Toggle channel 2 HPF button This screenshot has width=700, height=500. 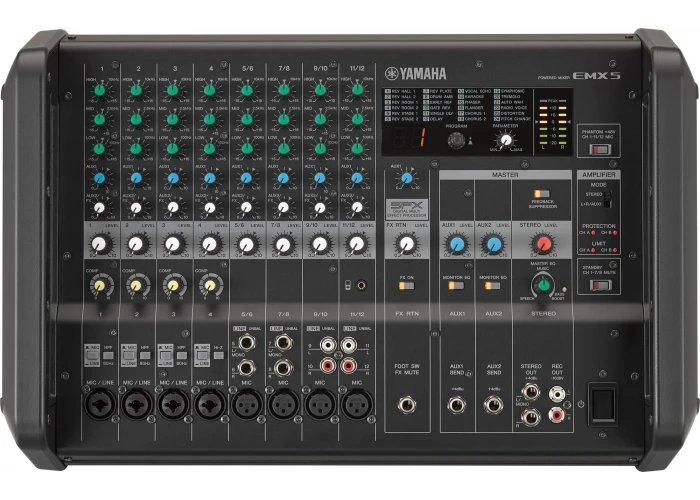tap(145, 356)
